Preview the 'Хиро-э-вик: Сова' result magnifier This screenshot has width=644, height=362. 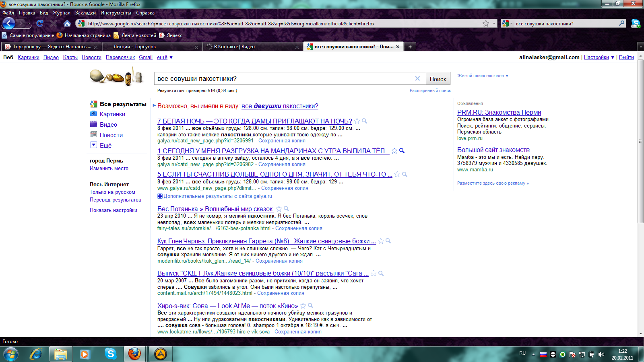(x=310, y=306)
